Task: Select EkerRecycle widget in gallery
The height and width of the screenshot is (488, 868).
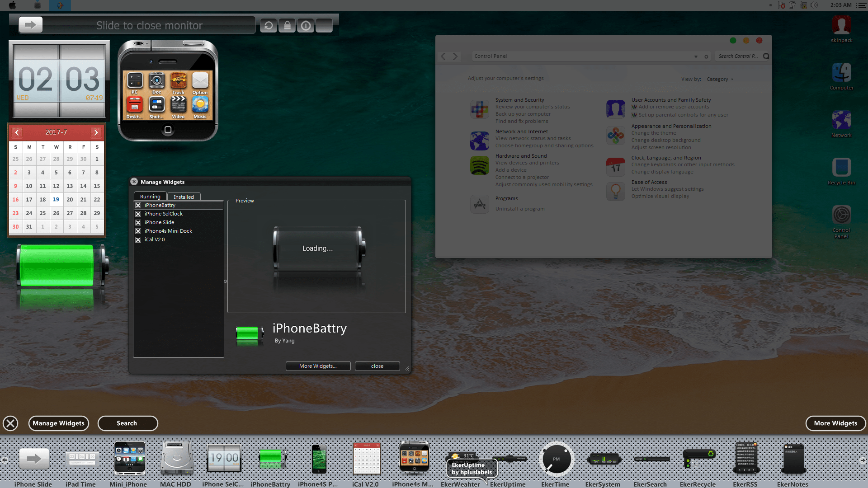Action: pyautogui.click(x=699, y=459)
